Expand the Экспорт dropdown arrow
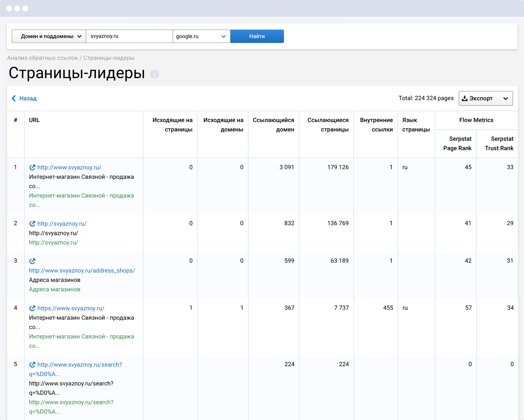 [506, 98]
